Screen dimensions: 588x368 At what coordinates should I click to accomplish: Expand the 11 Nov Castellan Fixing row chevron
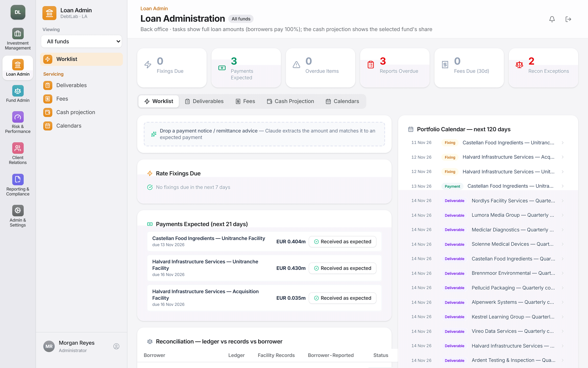(562, 143)
